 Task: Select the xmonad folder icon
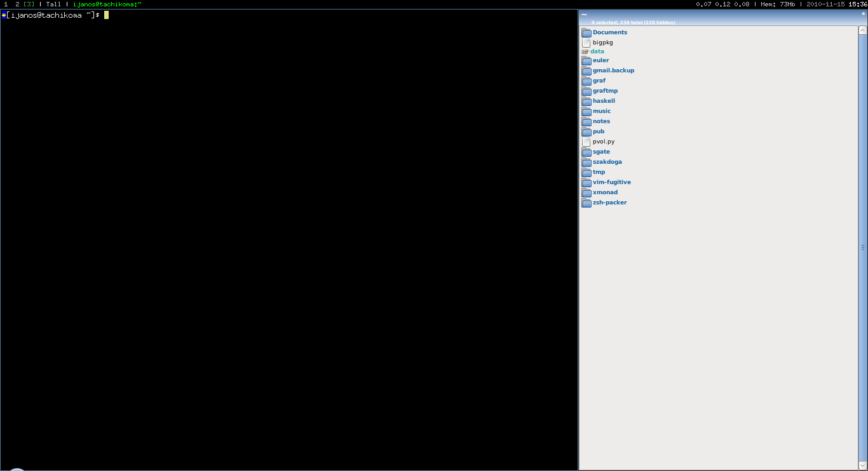[x=587, y=192]
